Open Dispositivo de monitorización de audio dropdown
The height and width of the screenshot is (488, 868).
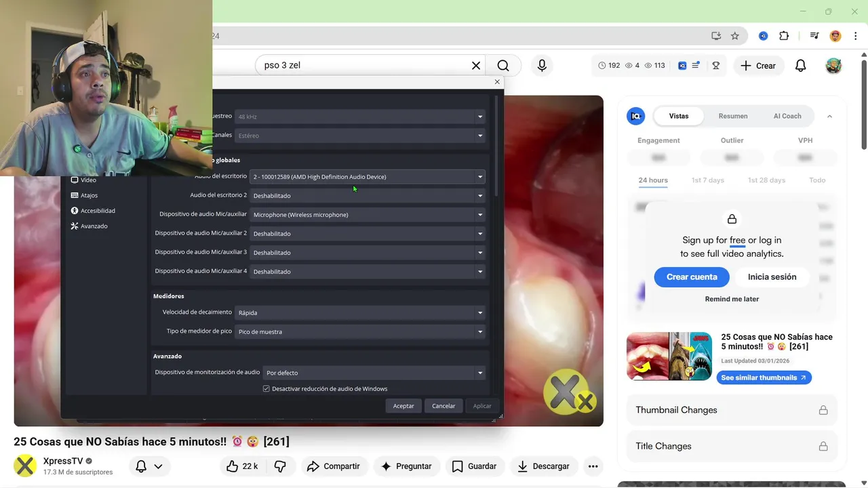click(374, 373)
